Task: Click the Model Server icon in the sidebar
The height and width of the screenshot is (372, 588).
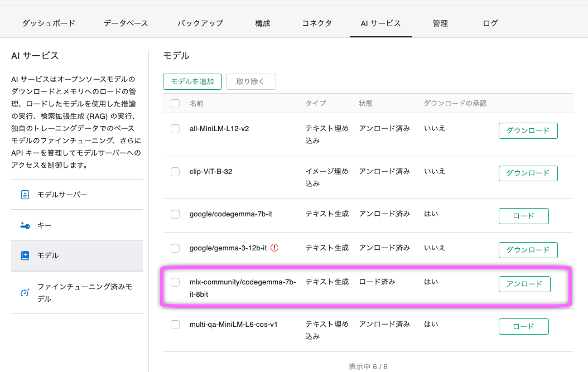Action: (25, 195)
